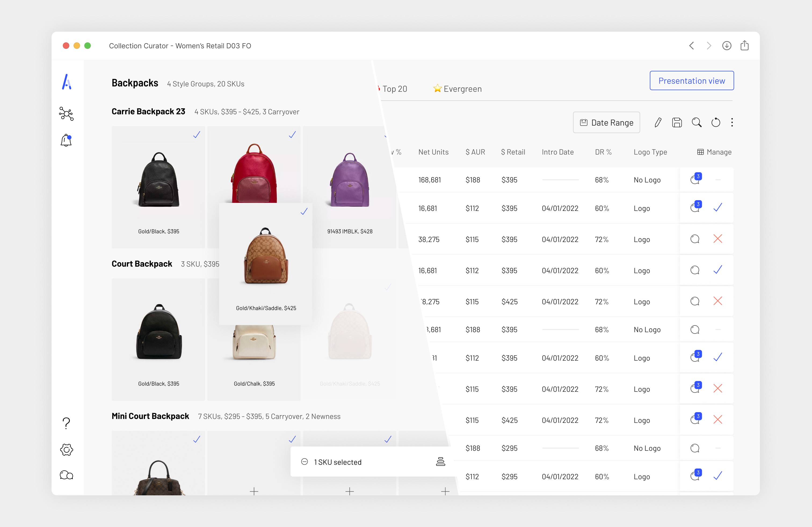Click red X on the 38,275 units row
The height and width of the screenshot is (527, 812).
(718, 239)
